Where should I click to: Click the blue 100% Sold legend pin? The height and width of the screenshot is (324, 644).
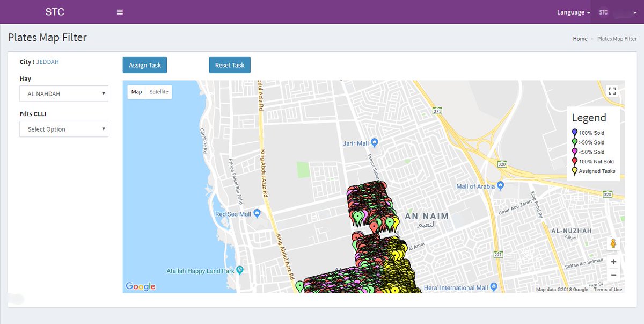pos(575,133)
